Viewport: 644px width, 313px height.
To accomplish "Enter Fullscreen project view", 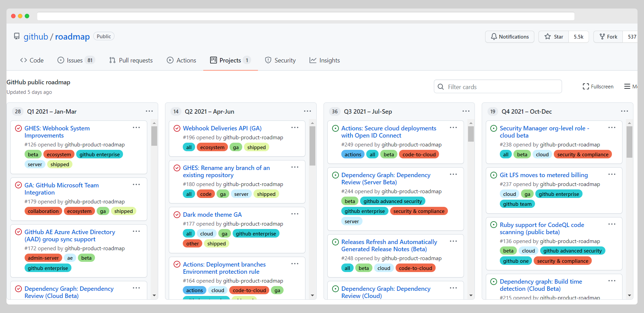I will tap(598, 87).
